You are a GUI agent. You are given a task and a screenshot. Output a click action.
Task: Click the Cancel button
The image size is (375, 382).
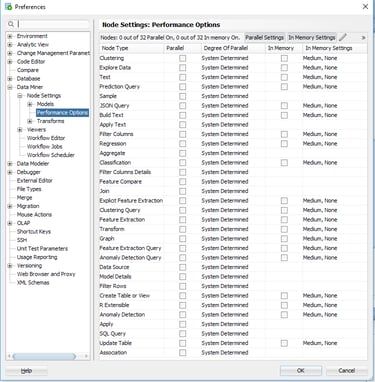tap(347, 370)
